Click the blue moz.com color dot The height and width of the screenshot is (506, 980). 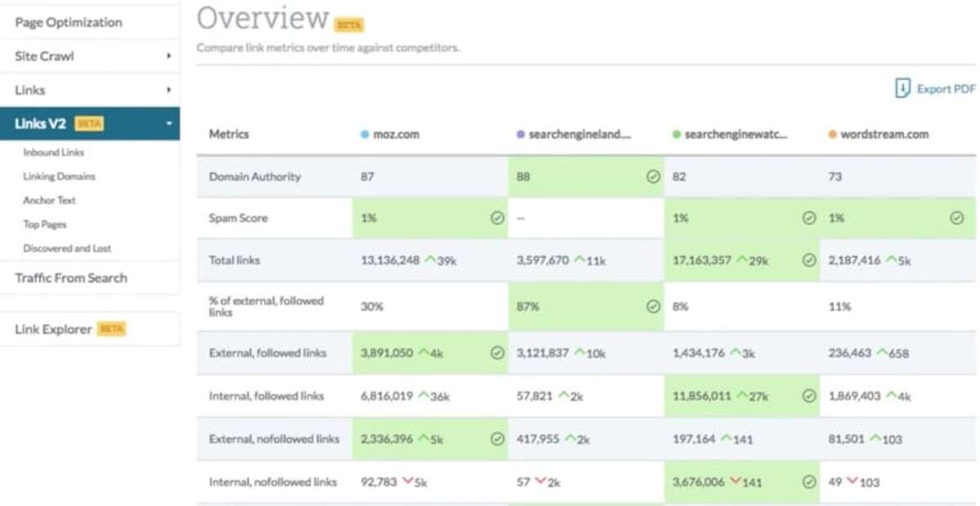pyautogui.click(x=365, y=135)
